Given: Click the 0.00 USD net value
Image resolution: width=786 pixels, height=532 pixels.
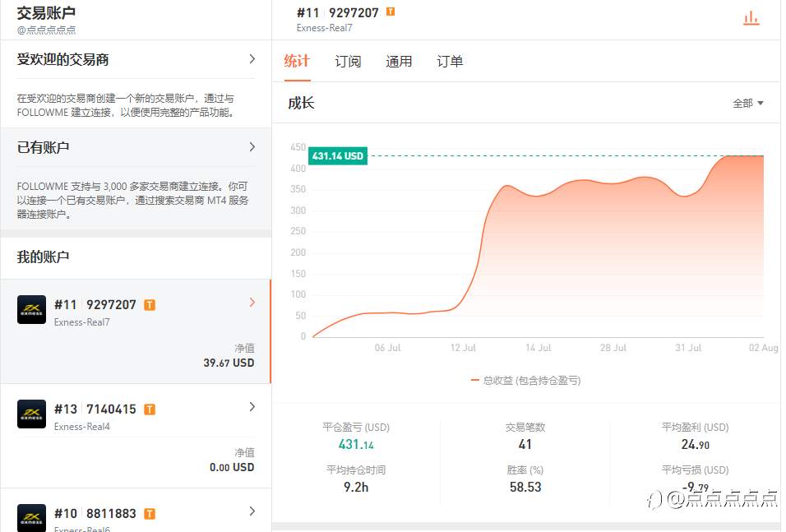Looking at the screenshot, I should [x=232, y=467].
